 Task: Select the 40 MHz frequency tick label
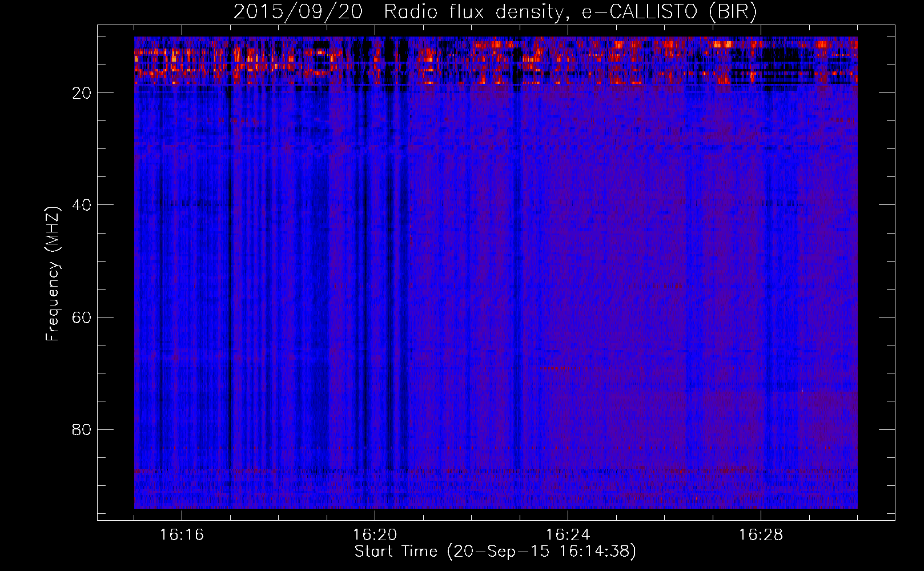(82, 205)
